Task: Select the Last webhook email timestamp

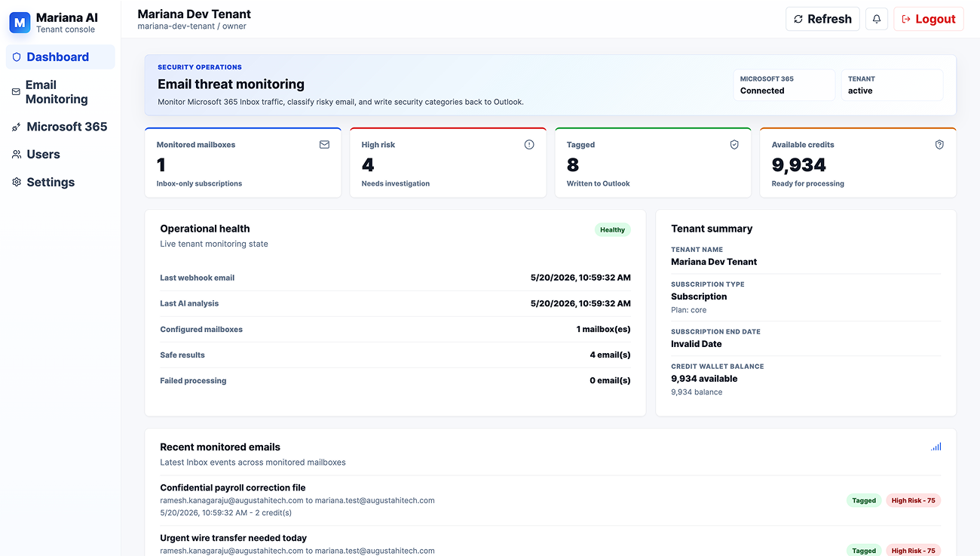Action: pos(580,278)
